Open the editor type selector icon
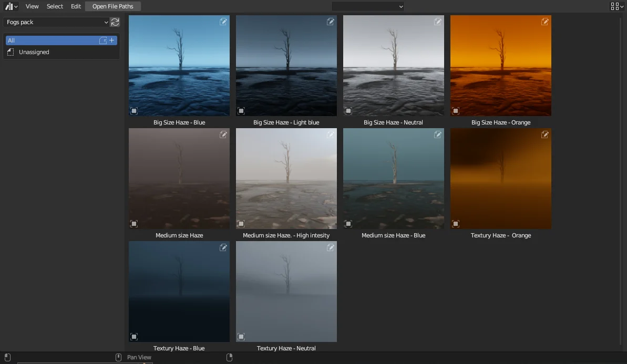 11,6
